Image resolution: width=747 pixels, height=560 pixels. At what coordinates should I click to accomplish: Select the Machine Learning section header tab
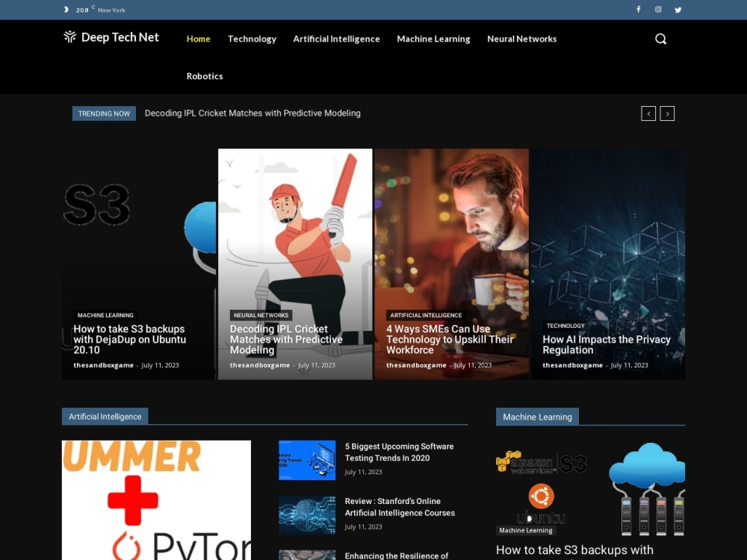pyautogui.click(x=537, y=417)
